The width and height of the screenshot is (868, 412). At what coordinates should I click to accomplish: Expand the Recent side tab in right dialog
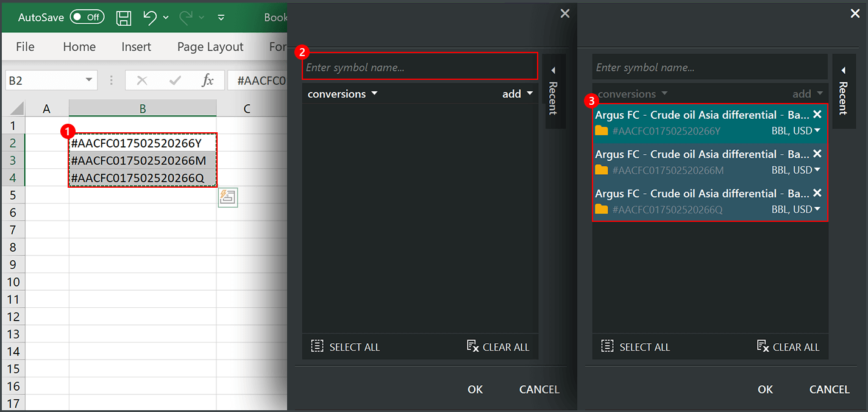pos(844,91)
